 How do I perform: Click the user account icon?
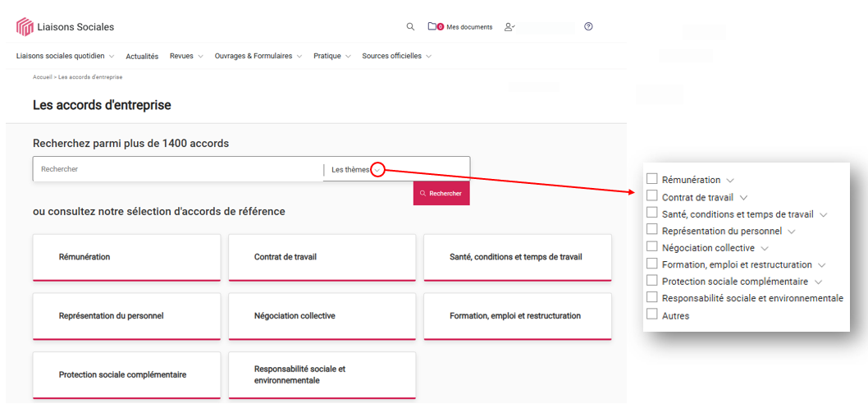509,26
